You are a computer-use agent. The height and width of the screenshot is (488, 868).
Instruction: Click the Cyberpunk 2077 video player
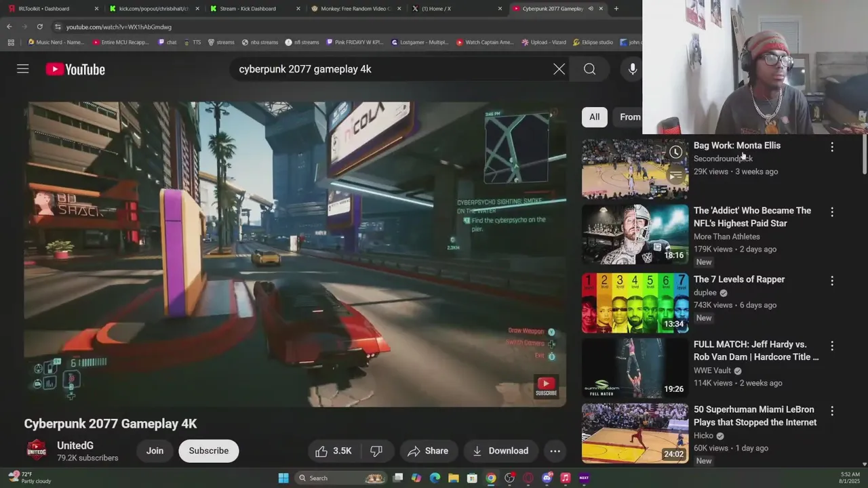(x=295, y=254)
